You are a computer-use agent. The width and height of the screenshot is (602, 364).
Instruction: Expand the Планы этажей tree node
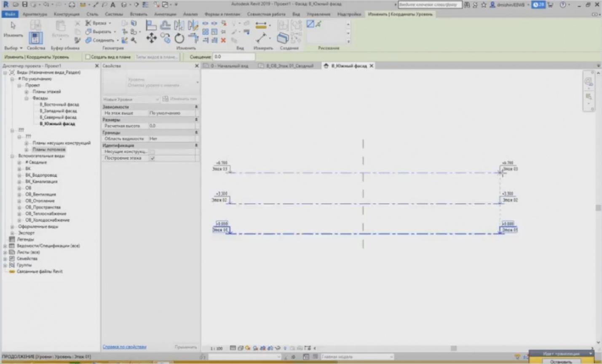click(27, 92)
